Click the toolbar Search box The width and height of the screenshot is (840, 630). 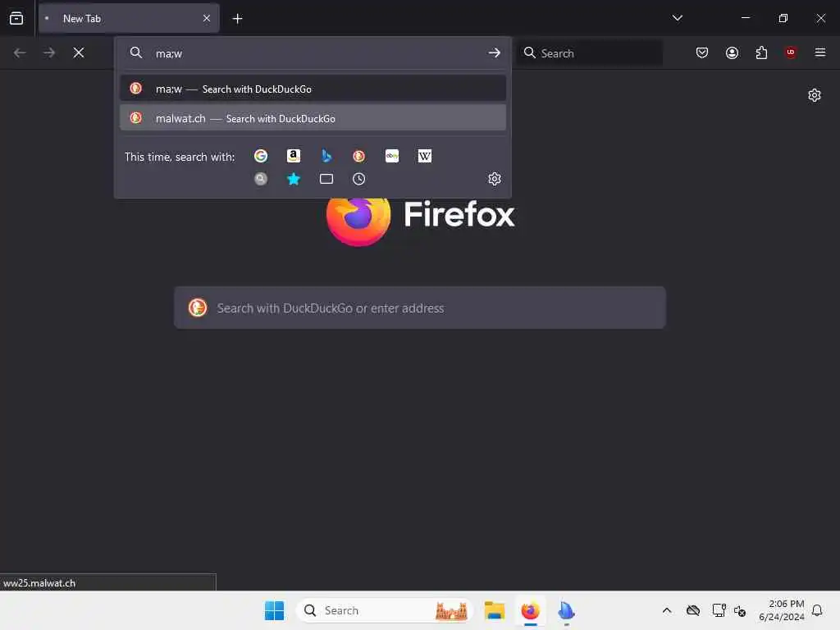[590, 53]
